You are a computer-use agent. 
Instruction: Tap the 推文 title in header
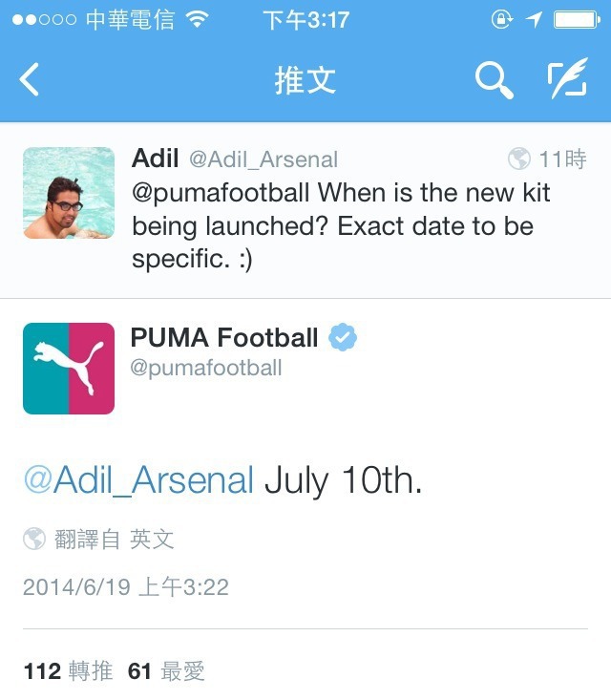coord(305,81)
